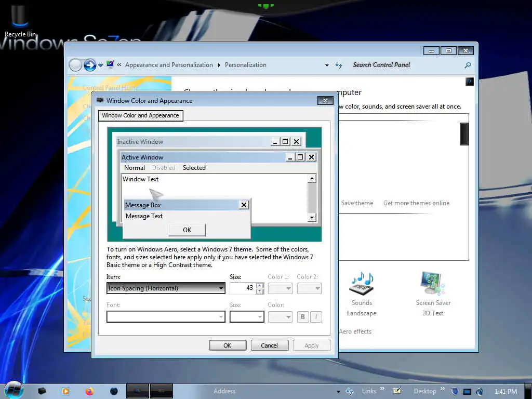Viewport: 532px width, 399px height.
Task: Open the Item dropdown list
Action: click(166, 288)
